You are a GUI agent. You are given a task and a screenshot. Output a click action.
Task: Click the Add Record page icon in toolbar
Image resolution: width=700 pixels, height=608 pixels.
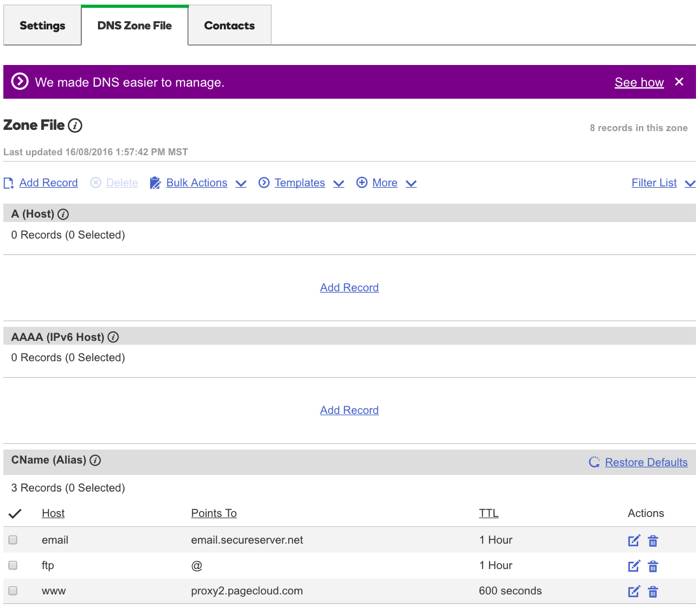point(8,183)
